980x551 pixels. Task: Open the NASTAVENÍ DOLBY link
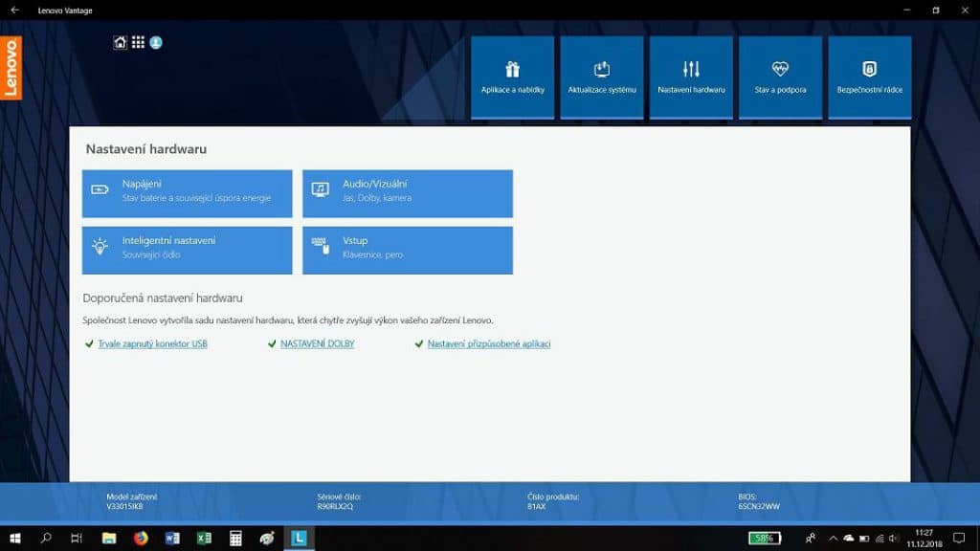coord(317,343)
